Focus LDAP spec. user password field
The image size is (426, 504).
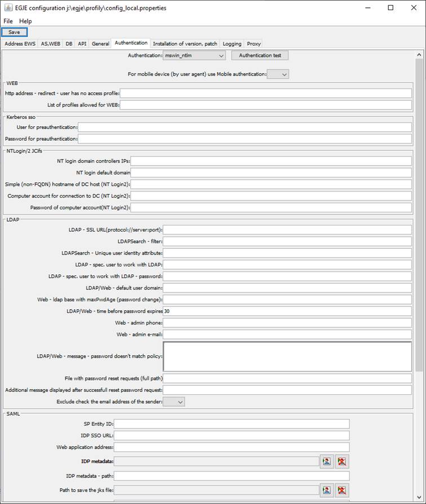point(287,276)
